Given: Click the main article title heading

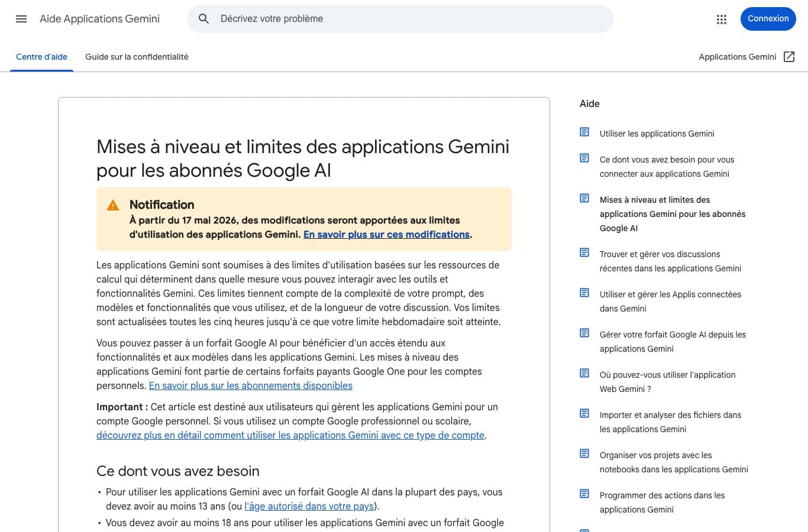Looking at the screenshot, I should point(303,158).
